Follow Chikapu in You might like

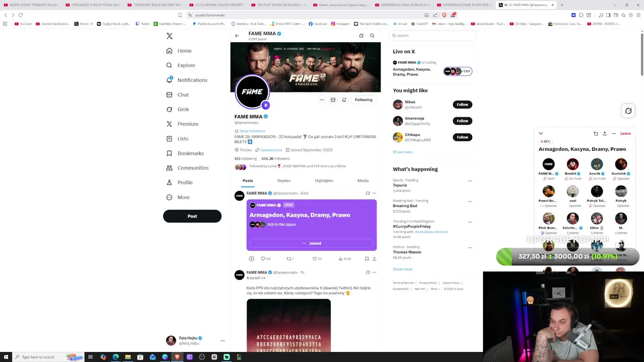[x=462, y=137]
